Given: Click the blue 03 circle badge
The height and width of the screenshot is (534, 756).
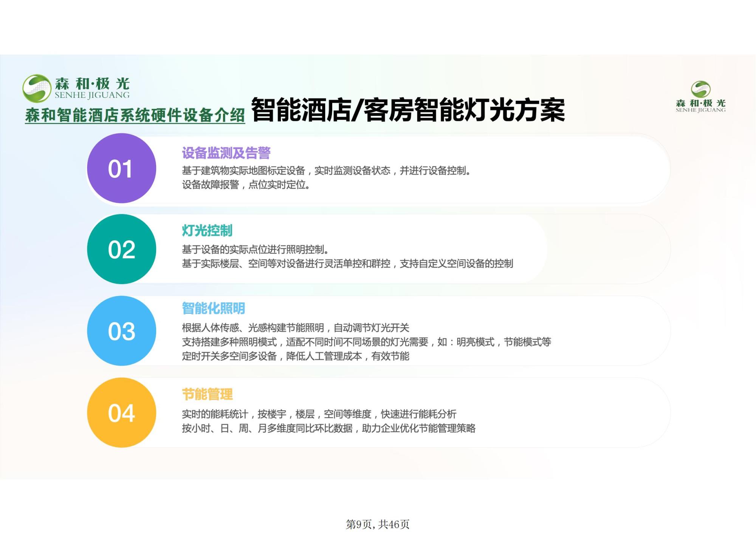Looking at the screenshot, I should [121, 331].
